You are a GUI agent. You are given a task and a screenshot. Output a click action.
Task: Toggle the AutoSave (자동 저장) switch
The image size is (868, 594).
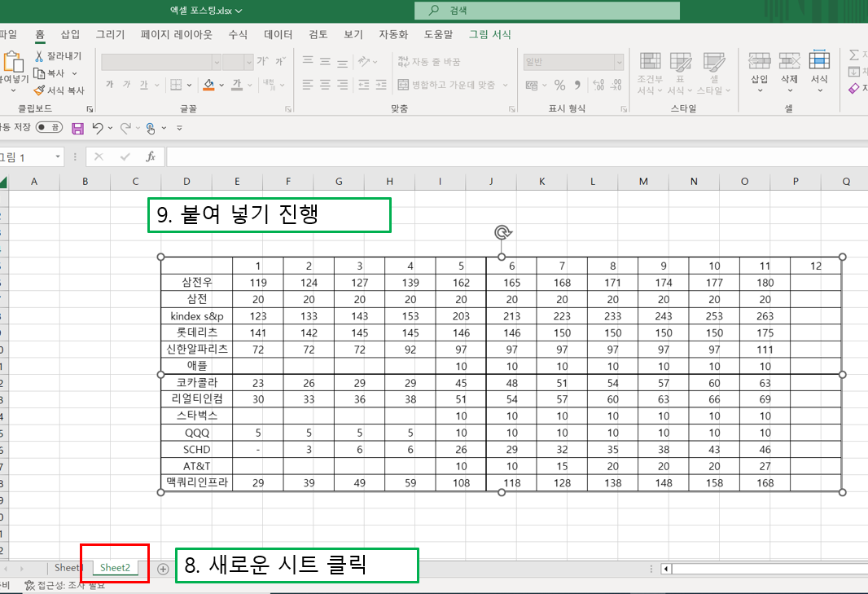click(x=49, y=127)
